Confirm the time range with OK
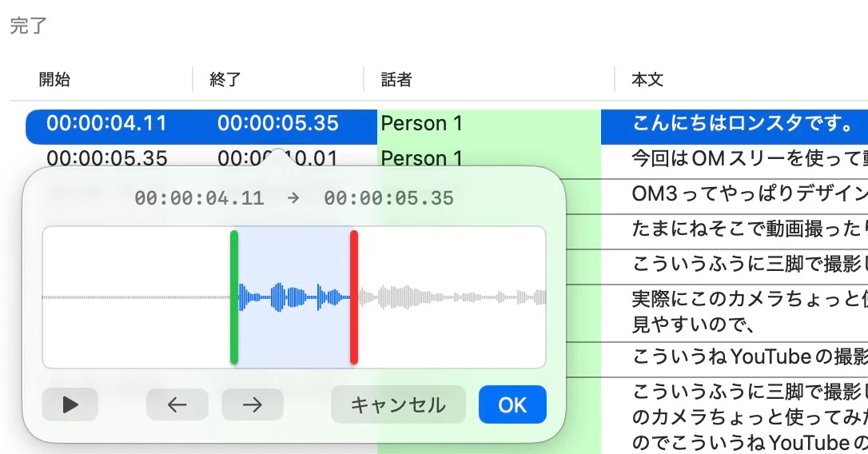Viewport: 868px width, 454px height. tap(512, 404)
